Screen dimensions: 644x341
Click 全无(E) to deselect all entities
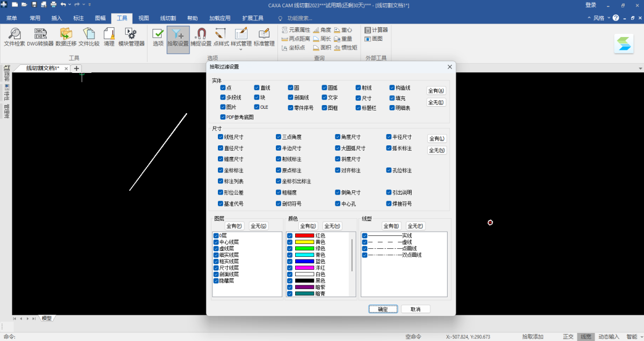pos(436,102)
